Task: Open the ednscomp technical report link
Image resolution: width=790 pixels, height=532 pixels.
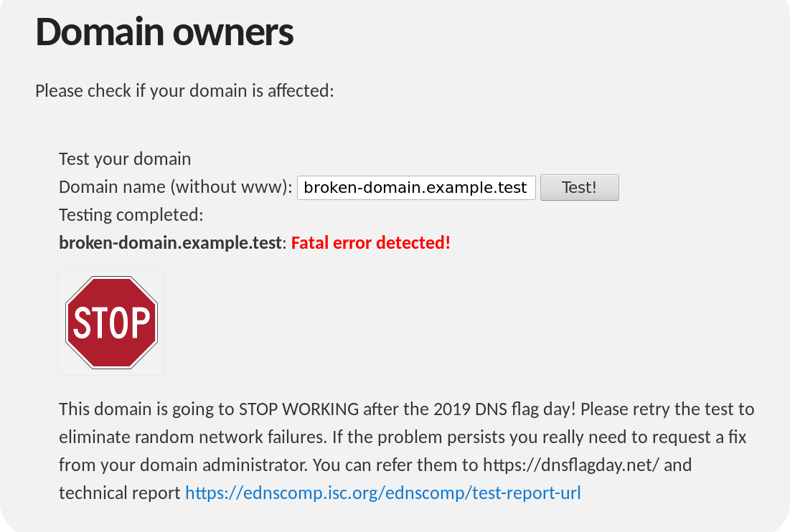Action: tap(383, 493)
